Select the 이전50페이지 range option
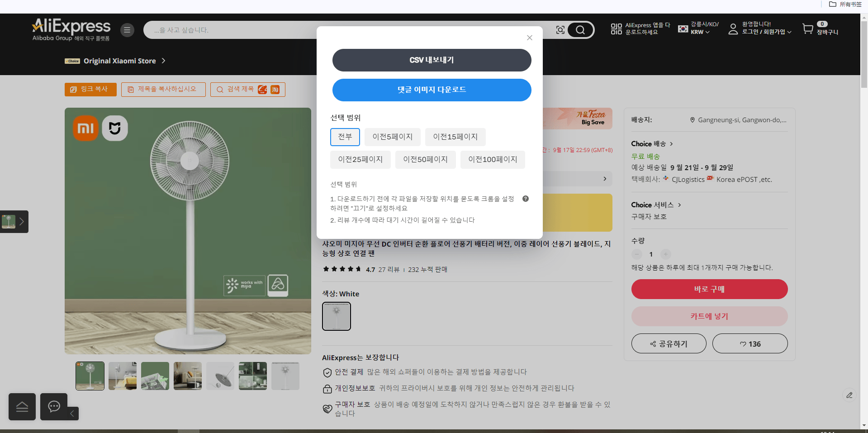The image size is (868, 433). click(425, 160)
